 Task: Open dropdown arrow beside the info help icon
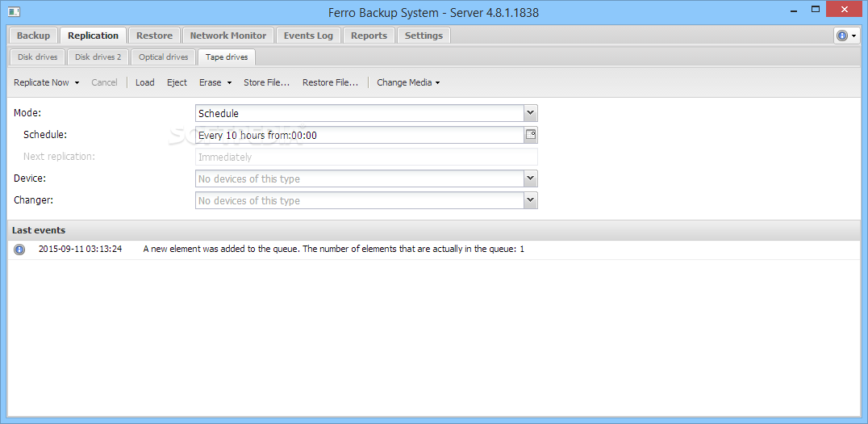[x=854, y=36]
